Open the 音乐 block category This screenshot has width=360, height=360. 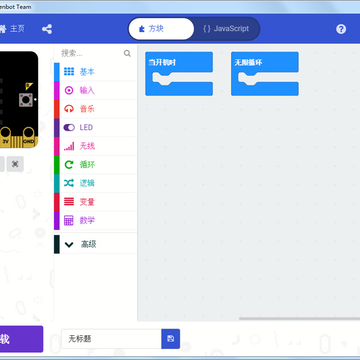pos(95,109)
